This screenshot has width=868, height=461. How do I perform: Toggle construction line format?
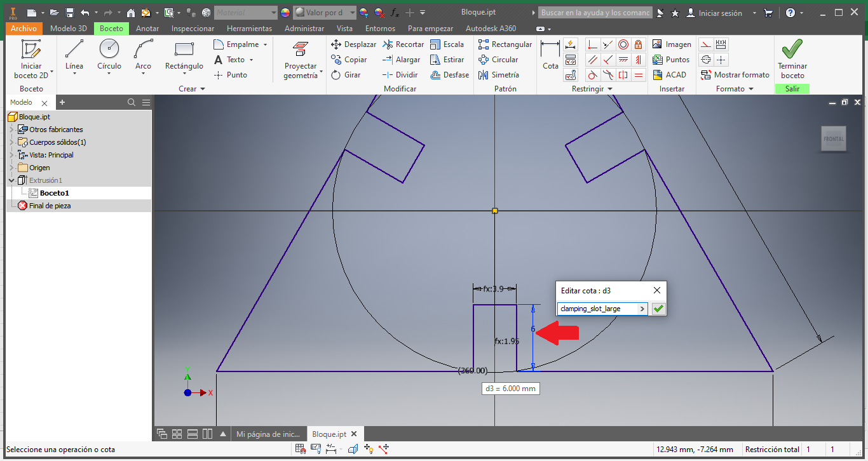coord(705,44)
